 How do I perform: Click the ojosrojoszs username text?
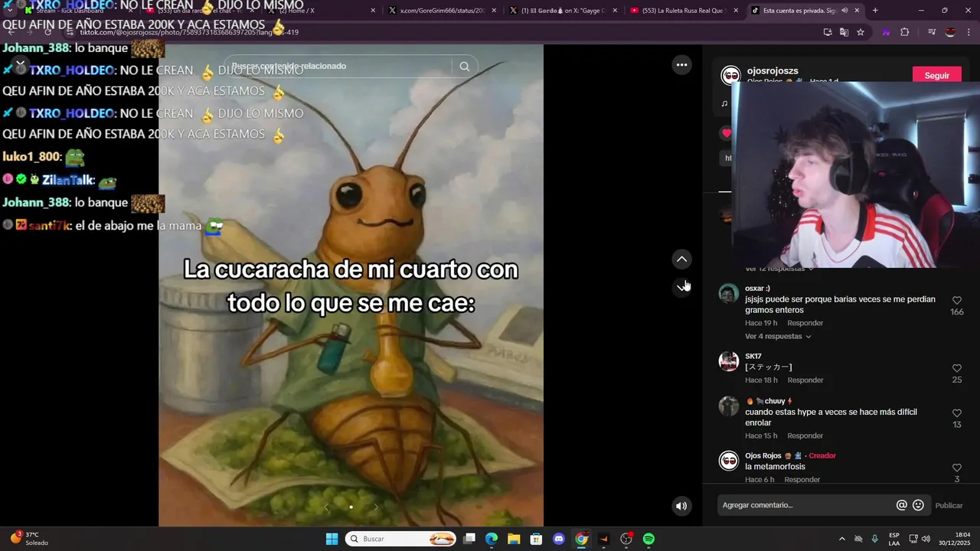click(x=773, y=70)
